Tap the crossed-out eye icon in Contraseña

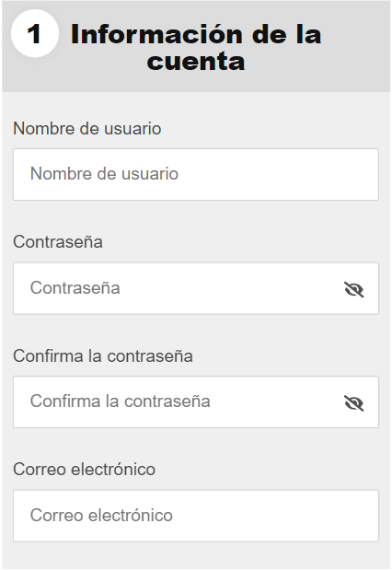coord(354,290)
